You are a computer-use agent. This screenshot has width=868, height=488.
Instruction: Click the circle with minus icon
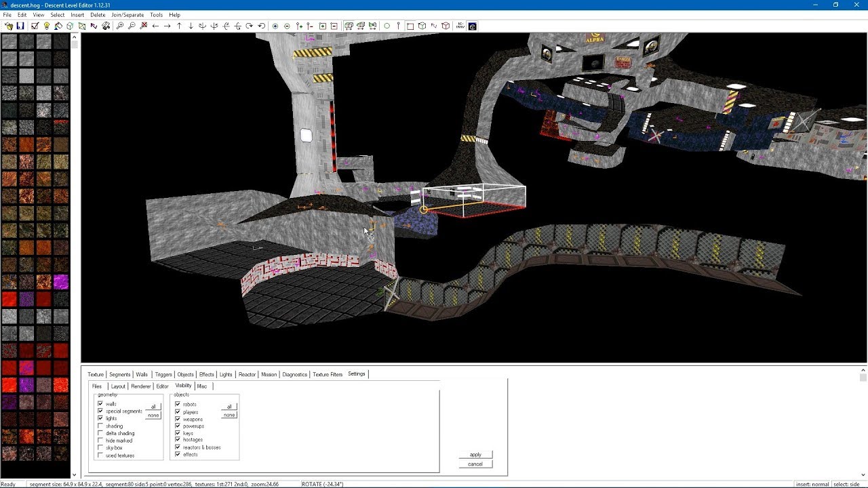(x=287, y=26)
